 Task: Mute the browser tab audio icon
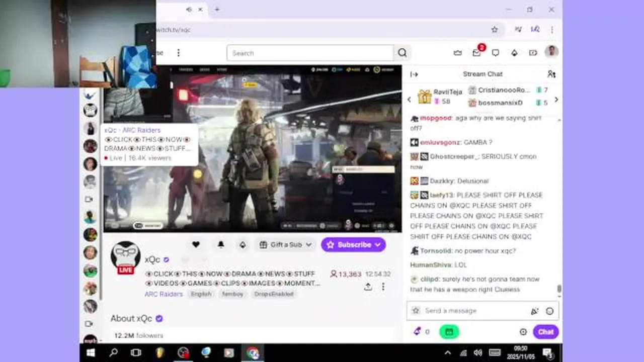[x=189, y=9]
